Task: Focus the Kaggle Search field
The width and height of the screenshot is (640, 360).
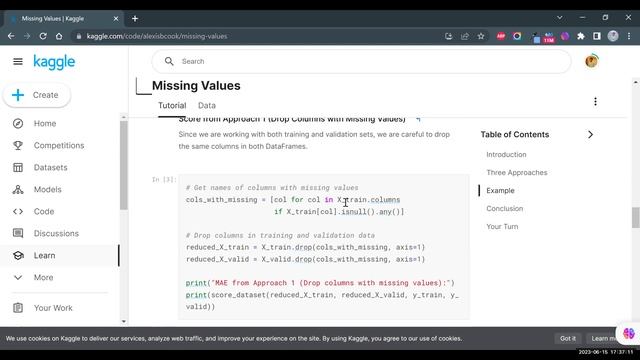Action: (x=361, y=62)
